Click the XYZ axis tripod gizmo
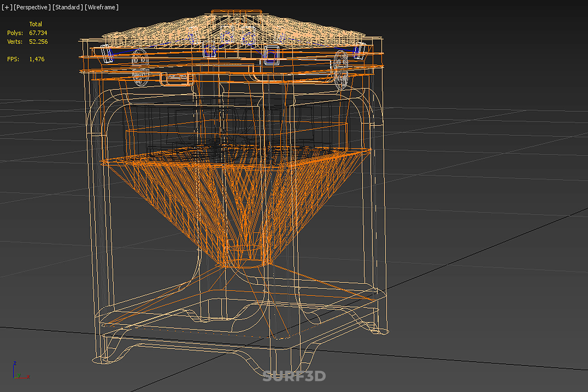588x392 pixels. [x=21, y=370]
